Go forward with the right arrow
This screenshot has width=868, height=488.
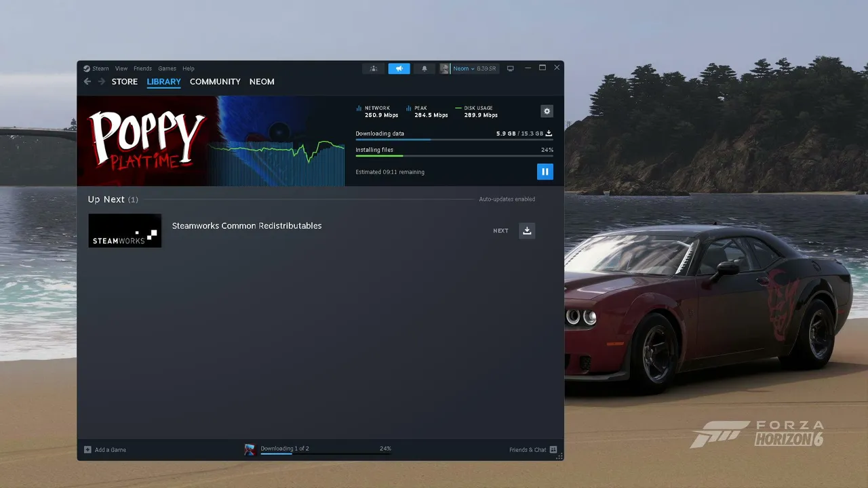(x=102, y=81)
